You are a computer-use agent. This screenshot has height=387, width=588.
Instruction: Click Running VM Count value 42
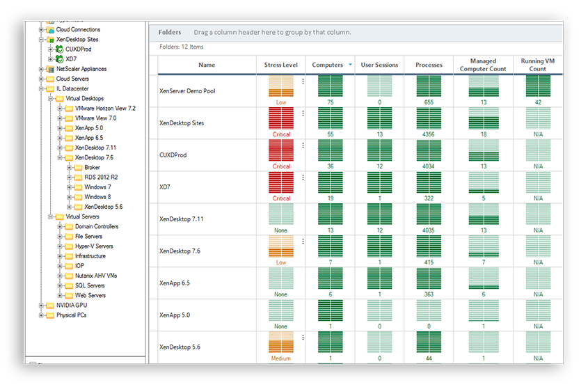[538, 102]
